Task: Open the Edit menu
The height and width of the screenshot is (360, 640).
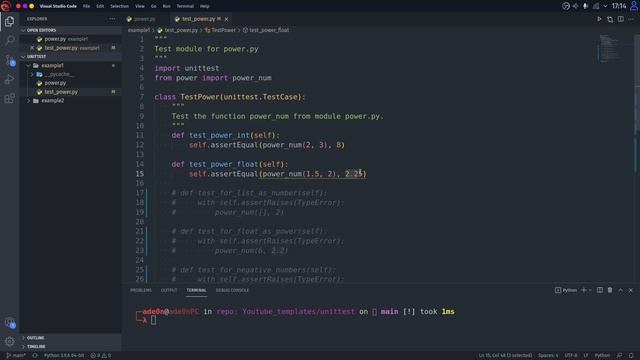Action: [x=100, y=6]
